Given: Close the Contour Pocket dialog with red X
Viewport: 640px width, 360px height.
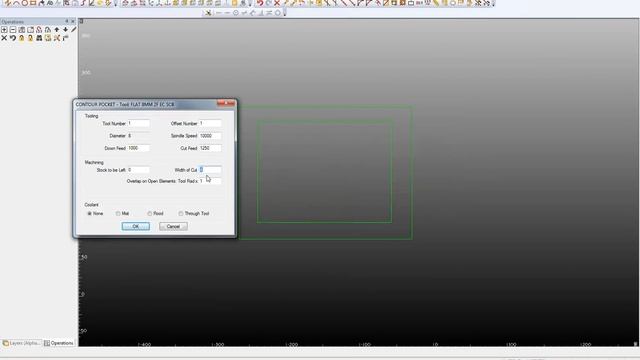Looking at the screenshot, I should click(226, 104).
